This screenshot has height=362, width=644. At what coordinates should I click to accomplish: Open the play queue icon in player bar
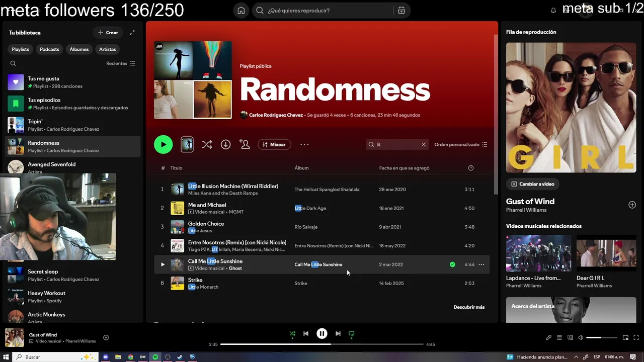click(559, 337)
